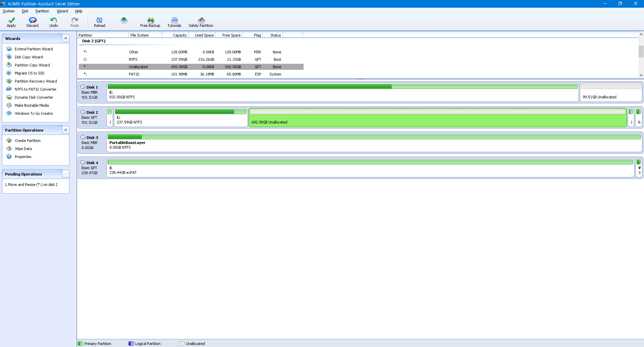
Task: Select 99.51GB Unallocated block on Disk 1
Action: tap(611, 92)
